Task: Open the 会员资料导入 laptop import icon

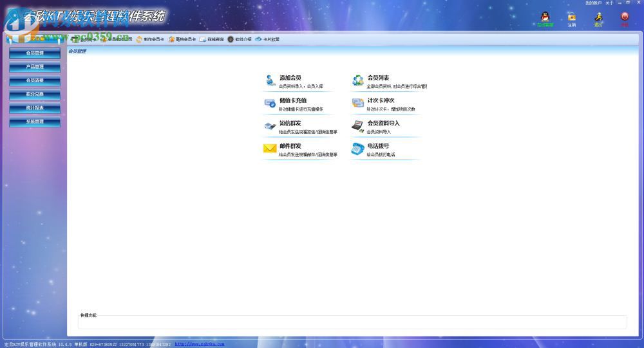Action: (x=357, y=126)
